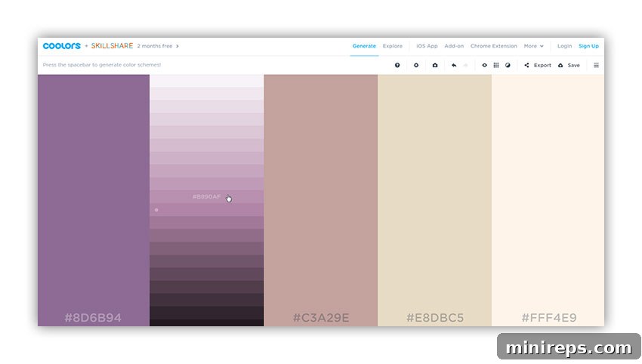
Task: Open the settings gear icon
Action: click(x=416, y=65)
